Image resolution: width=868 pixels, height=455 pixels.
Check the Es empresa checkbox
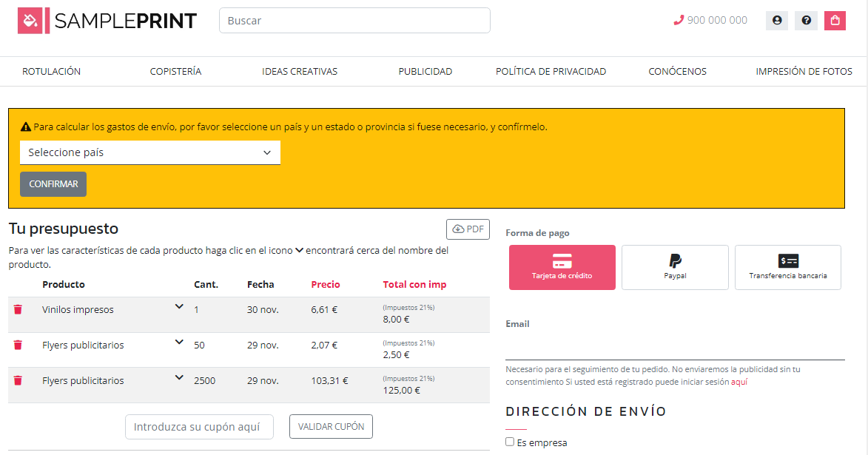pos(510,442)
